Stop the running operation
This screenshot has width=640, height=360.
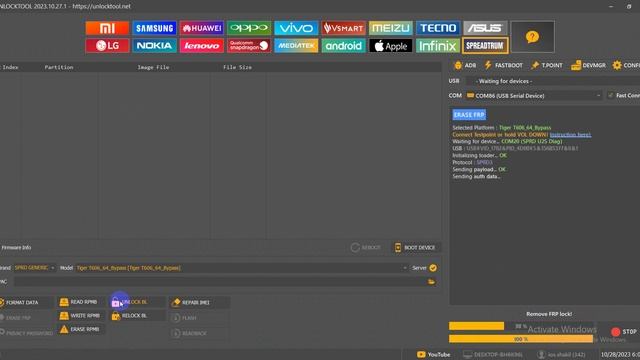coord(624,332)
